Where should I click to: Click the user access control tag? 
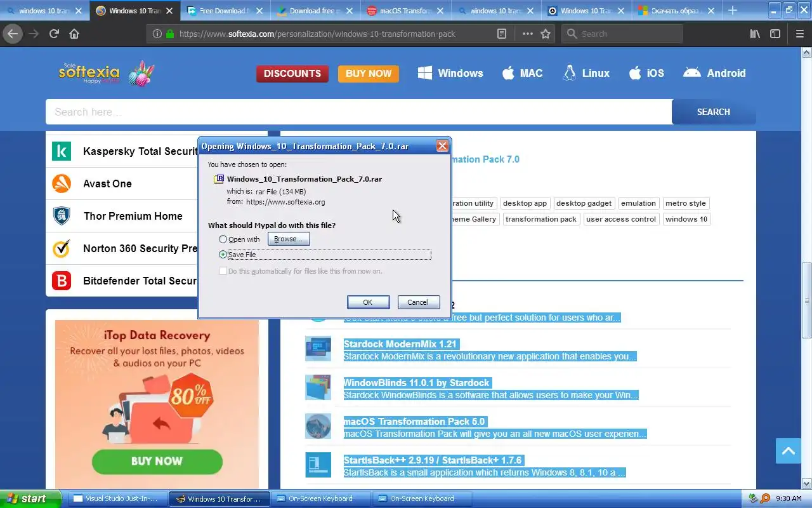[621, 219]
